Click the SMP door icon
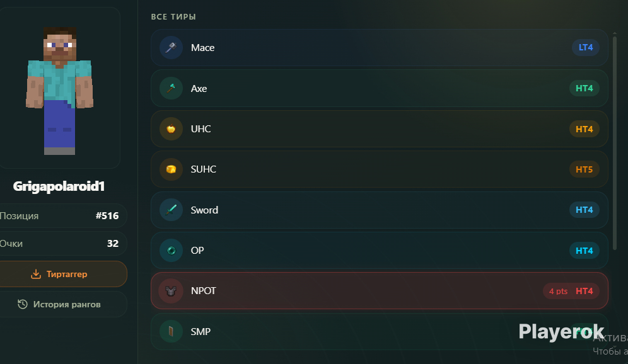The width and height of the screenshot is (628, 364). 171,332
